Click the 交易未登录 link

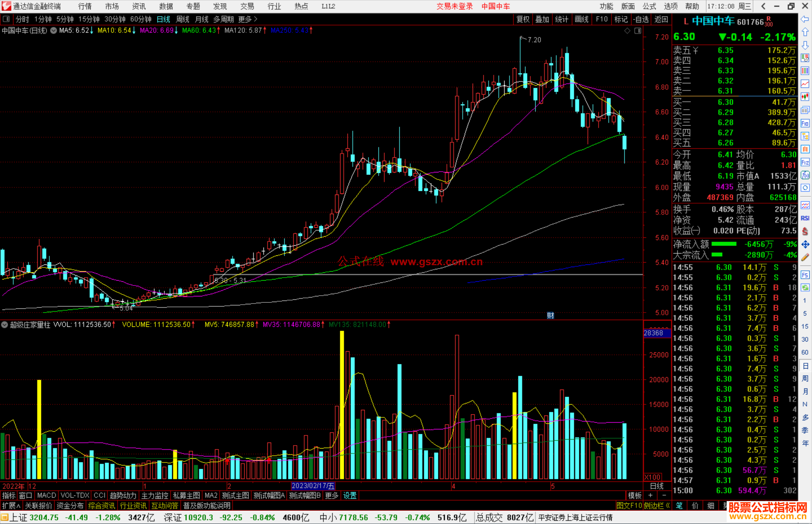tap(454, 6)
